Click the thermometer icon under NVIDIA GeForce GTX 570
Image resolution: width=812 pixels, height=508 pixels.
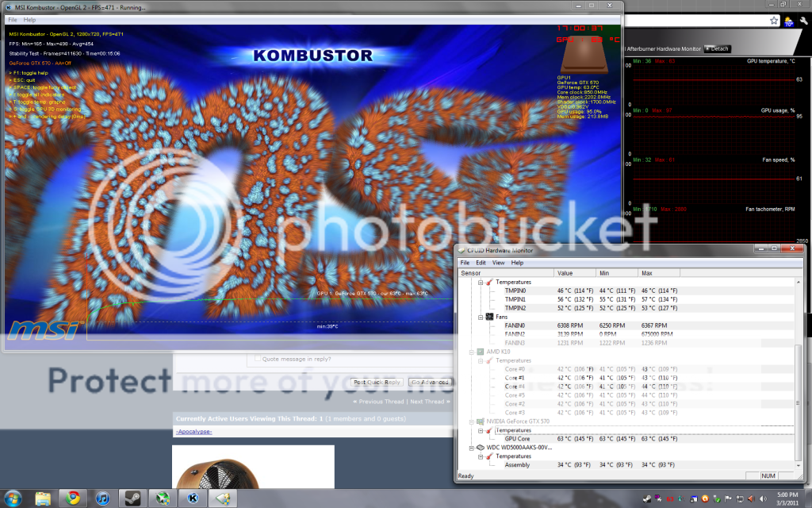coord(488,430)
